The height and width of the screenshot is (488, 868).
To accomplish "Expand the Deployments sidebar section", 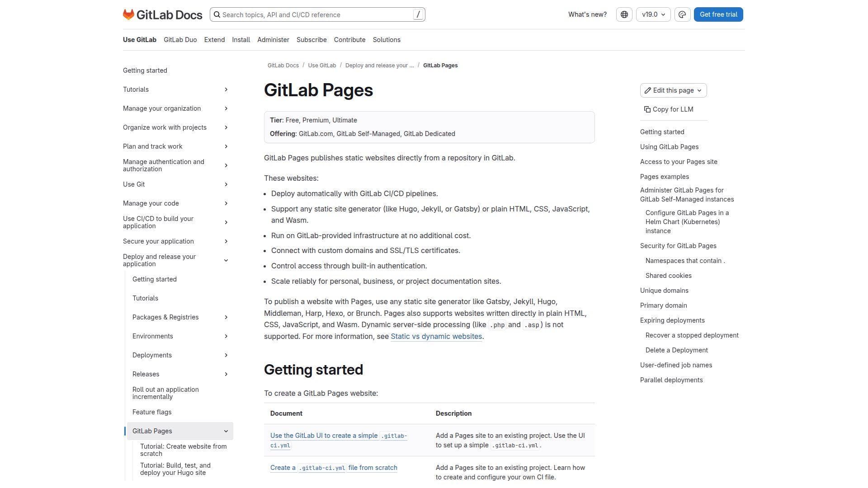I will [226, 355].
